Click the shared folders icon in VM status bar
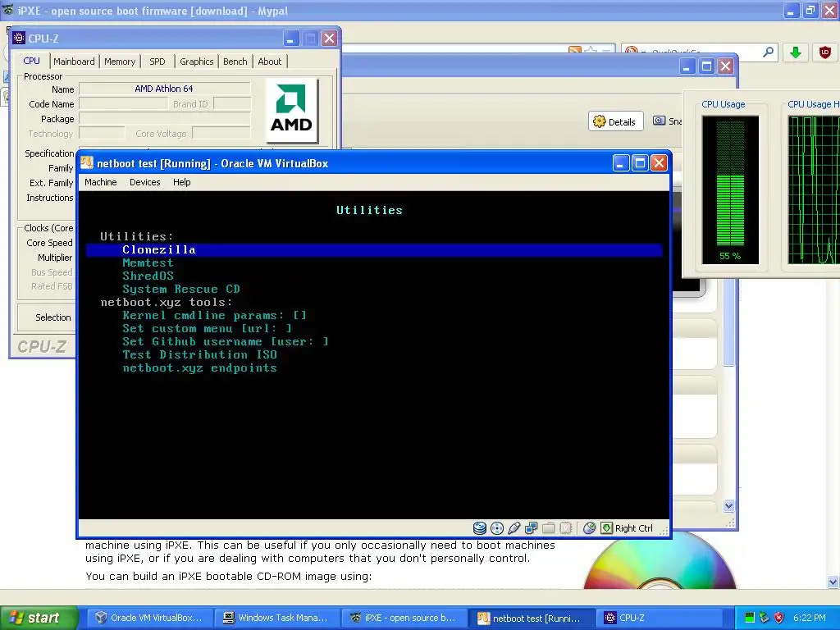This screenshot has width=840, height=630. pos(549,528)
